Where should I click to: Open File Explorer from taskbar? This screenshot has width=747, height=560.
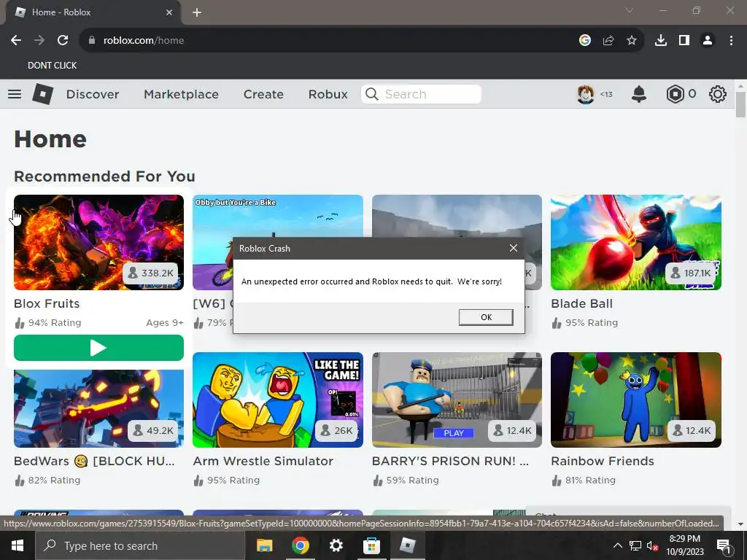click(264, 545)
